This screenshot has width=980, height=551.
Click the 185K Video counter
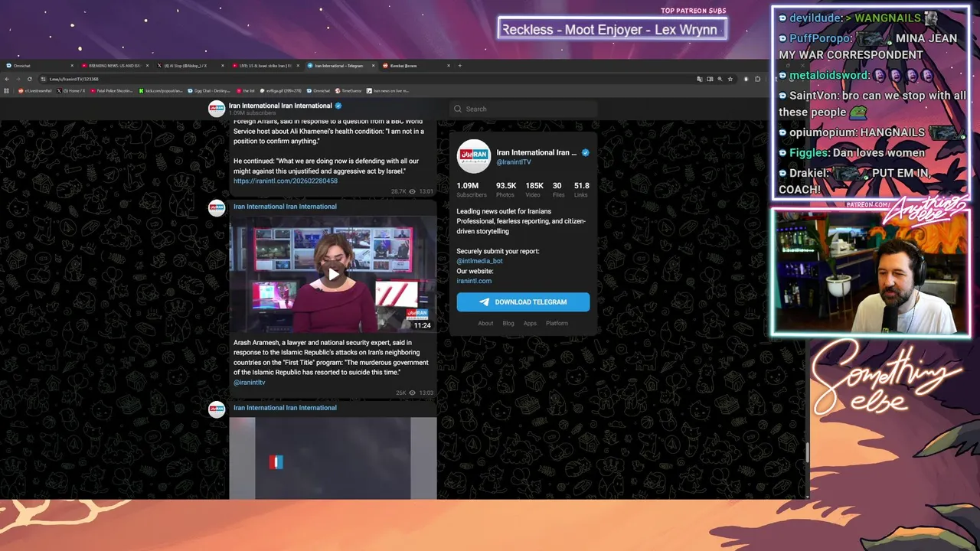point(534,190)
